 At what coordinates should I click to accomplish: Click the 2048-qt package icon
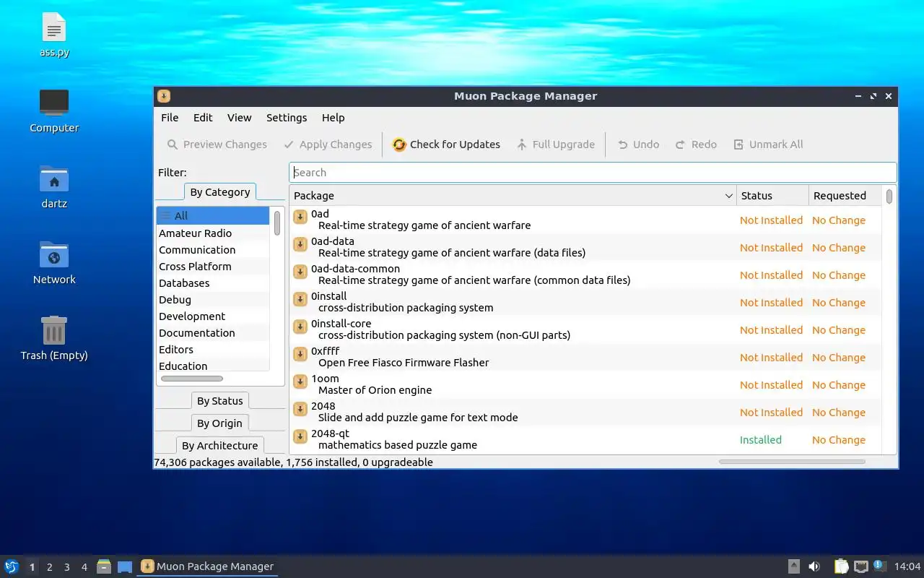coord(300,436)
